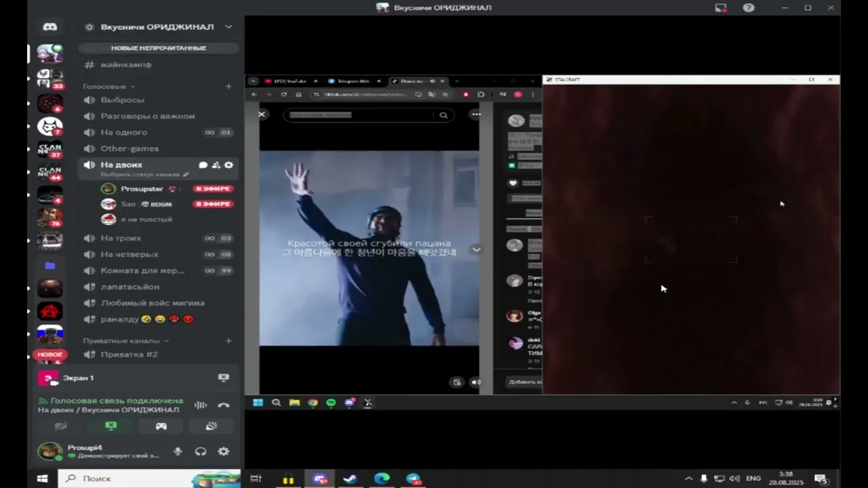This screenshot has width=868, height=488.
Task: Open the soundboard button
Action: (212, 426)
